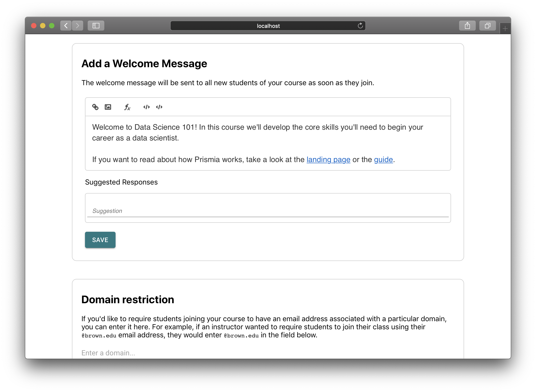
Task: Reload the page with the refresh icon
Action: pyautogui.click(x=360, y=26)
